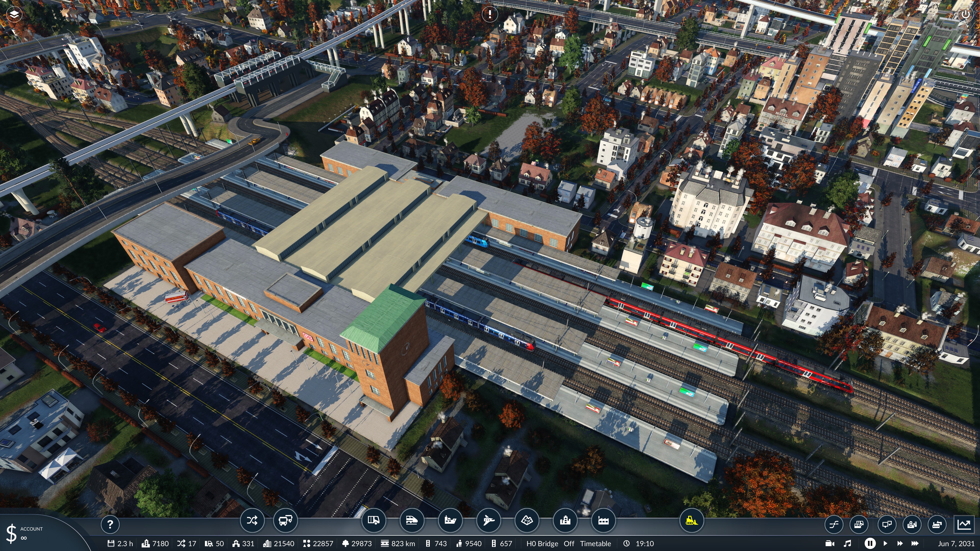Click the 7180 stat counter

155,543
